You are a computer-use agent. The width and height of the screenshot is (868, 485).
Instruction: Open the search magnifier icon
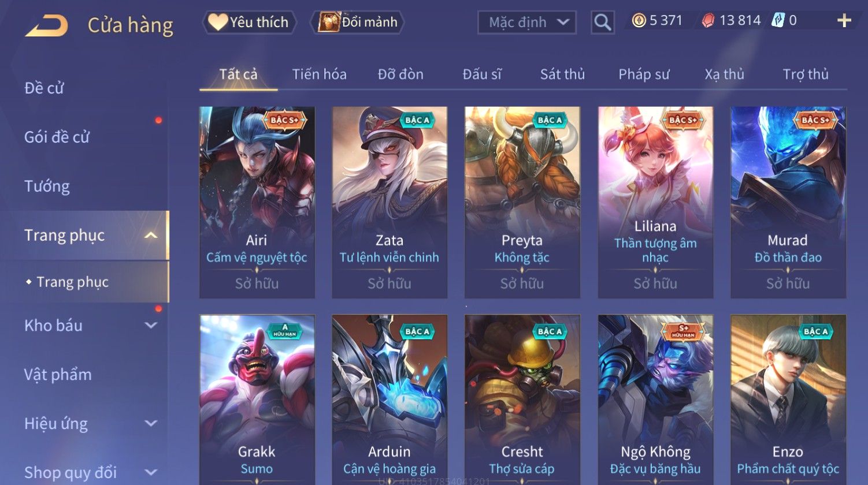[602, 23]
